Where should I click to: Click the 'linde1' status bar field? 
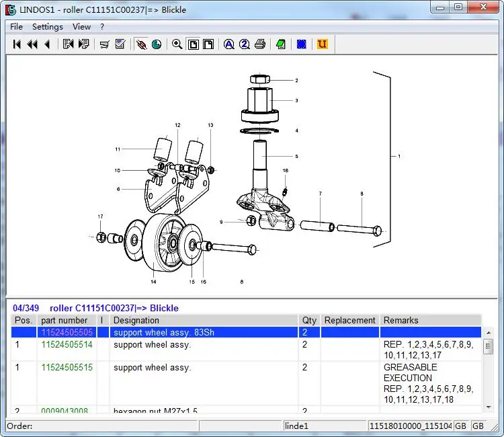tap(325, 426)
